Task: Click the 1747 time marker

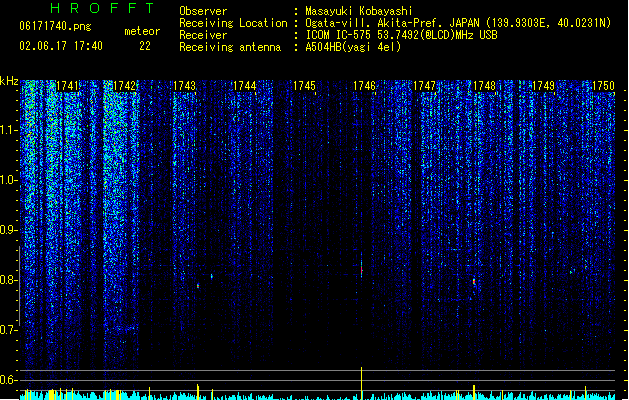Action: tap(424, 86)
